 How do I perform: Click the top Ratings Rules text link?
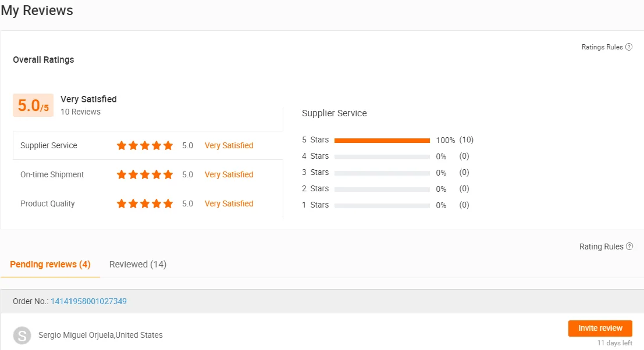(602, 47)
